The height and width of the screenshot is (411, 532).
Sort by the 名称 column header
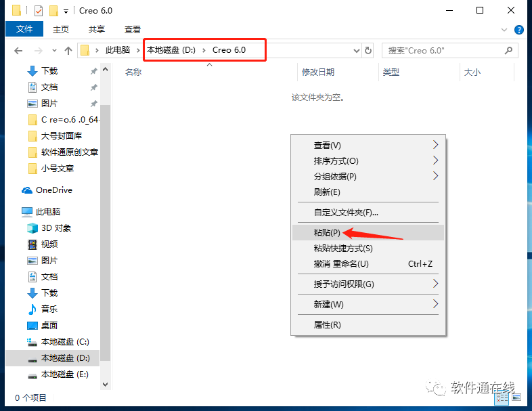click(x=133, y=72)
